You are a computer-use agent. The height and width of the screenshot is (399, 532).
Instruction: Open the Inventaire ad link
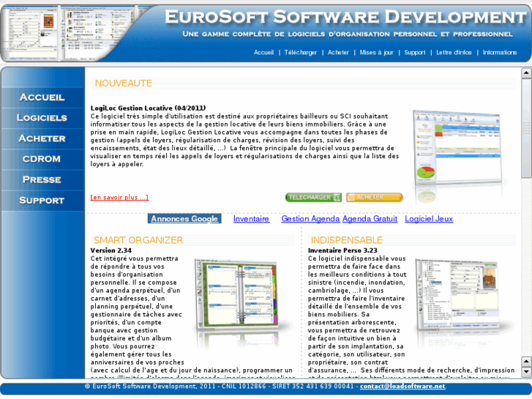pyautogui.click(x=251, y=219)
